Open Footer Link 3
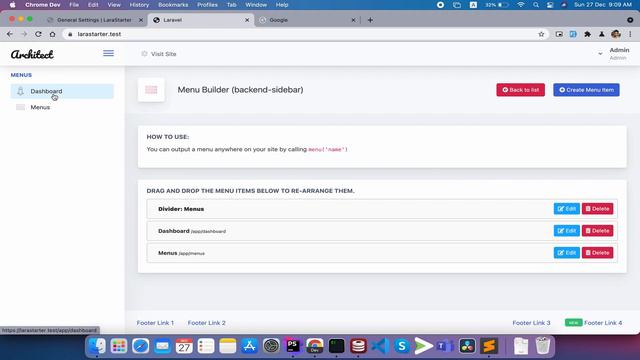 pos(531,323)
